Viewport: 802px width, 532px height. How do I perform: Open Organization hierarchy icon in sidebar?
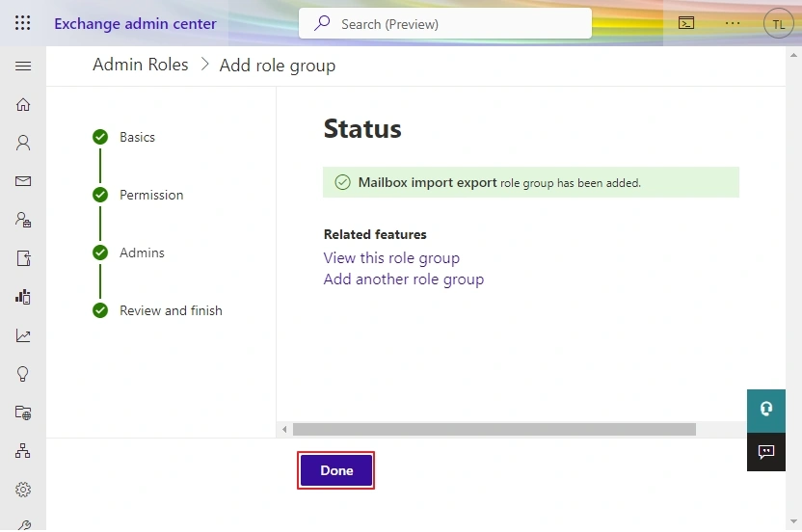[x=23, y=451]
